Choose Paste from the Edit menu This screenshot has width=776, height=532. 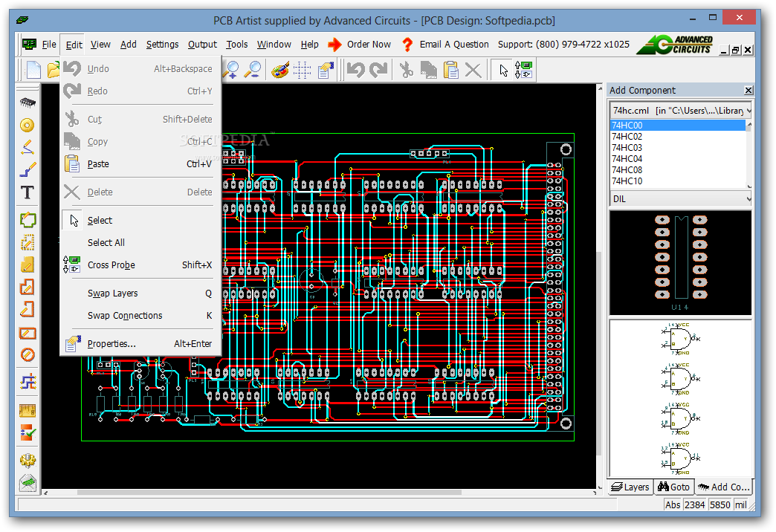pos(141,163)
